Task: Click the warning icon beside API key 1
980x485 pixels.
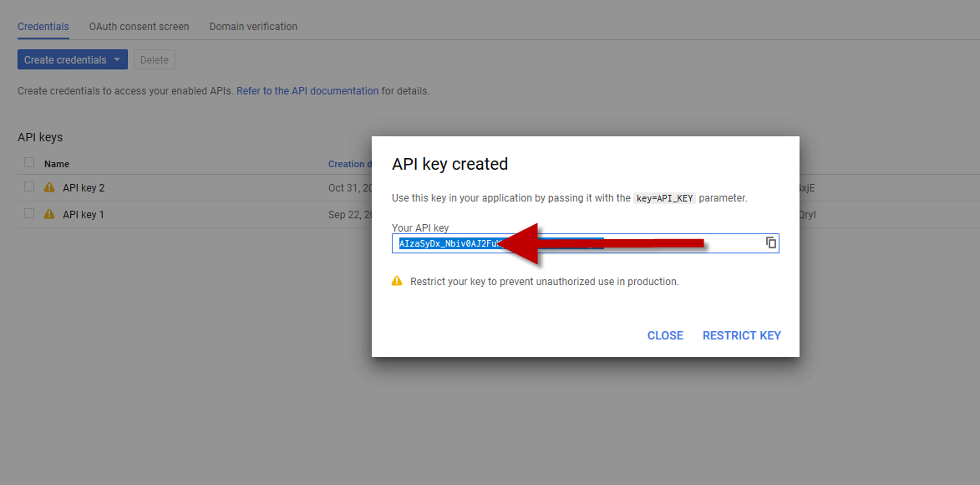Action: click(48, 214)
